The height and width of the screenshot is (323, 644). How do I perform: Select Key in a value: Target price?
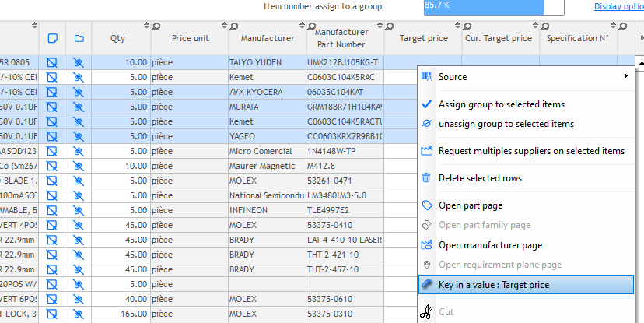tap(493, 285)
